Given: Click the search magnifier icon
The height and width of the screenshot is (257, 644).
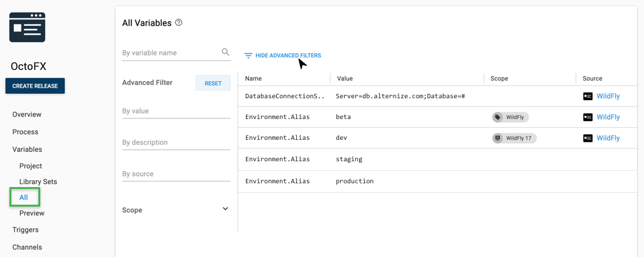Looking at the screenshot, I should (x=226, y=52).
